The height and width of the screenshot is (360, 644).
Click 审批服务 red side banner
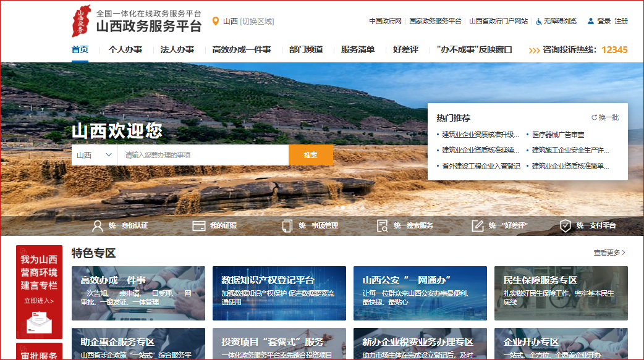(x=39, y=352)
